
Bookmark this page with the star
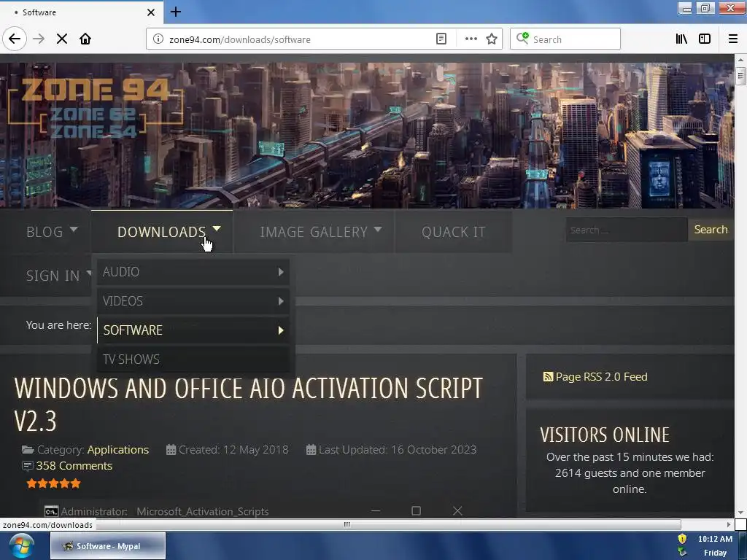click(x=492, y=39)
